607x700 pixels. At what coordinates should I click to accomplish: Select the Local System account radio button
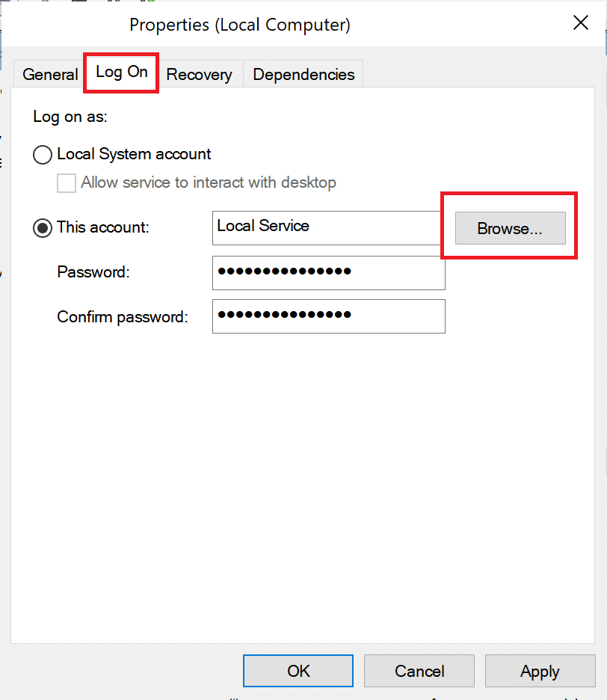43,155
